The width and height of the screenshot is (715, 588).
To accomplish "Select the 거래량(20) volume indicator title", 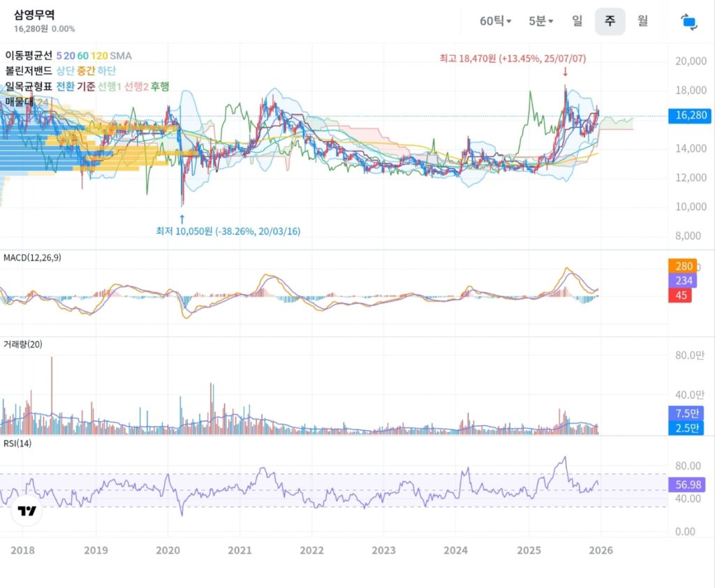I will [x=22, y=345].
